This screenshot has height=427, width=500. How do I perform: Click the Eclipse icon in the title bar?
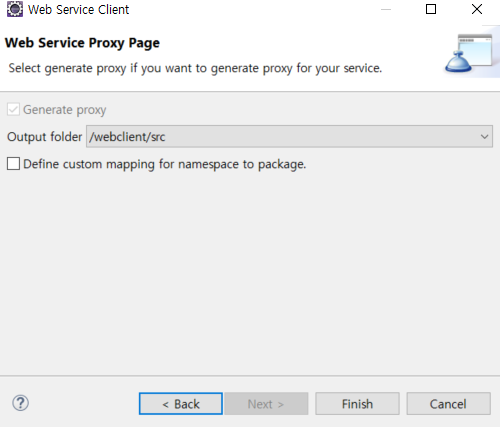[x=15, y=9]
